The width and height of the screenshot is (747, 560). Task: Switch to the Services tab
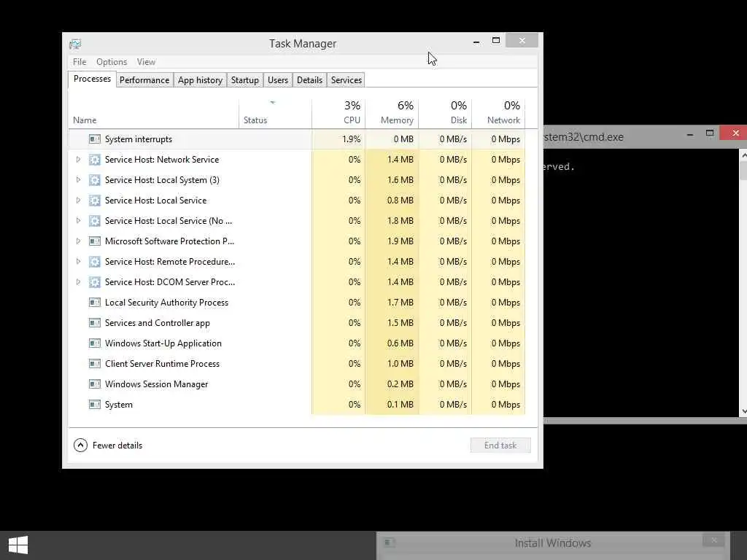347,80
